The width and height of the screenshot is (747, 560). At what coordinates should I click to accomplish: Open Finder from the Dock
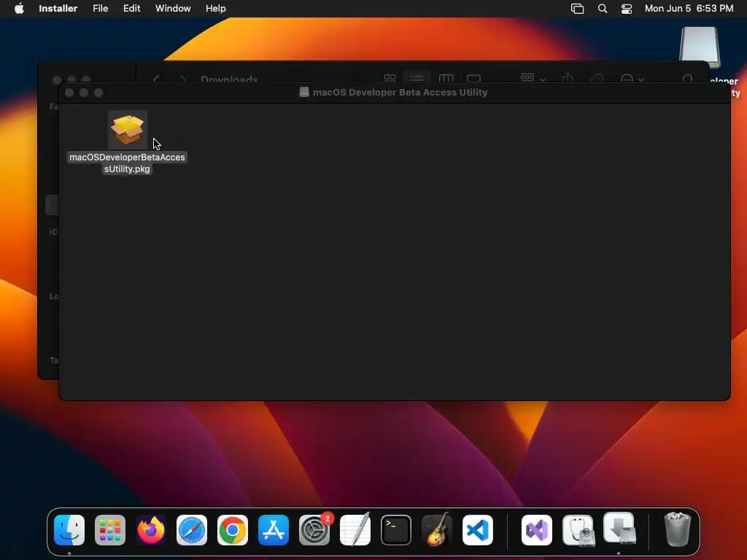(x=69, y=530)
